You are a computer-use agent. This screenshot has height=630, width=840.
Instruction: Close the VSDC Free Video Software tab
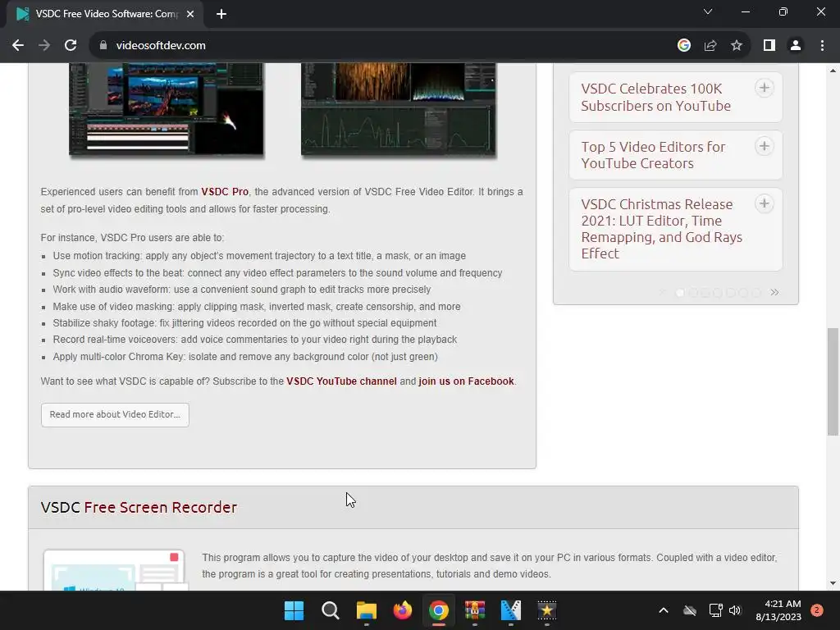(190, 14)
